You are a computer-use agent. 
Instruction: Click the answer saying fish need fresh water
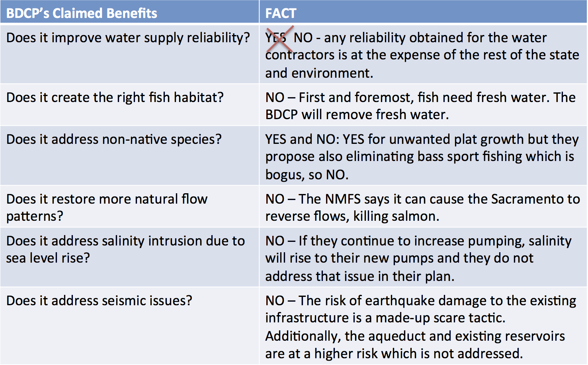pos(420,106)
